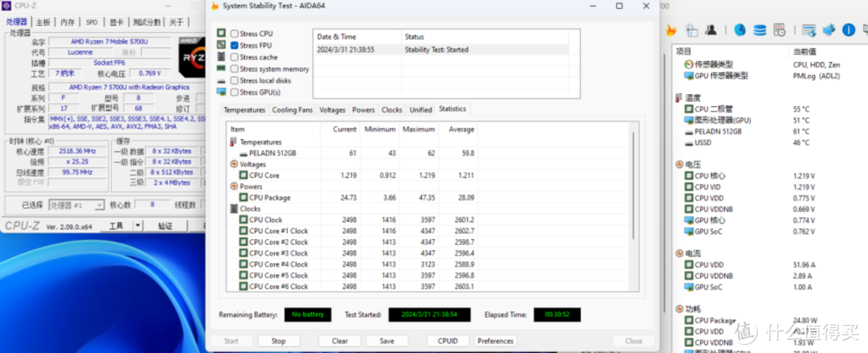Click the Save button

coord(387,341)
